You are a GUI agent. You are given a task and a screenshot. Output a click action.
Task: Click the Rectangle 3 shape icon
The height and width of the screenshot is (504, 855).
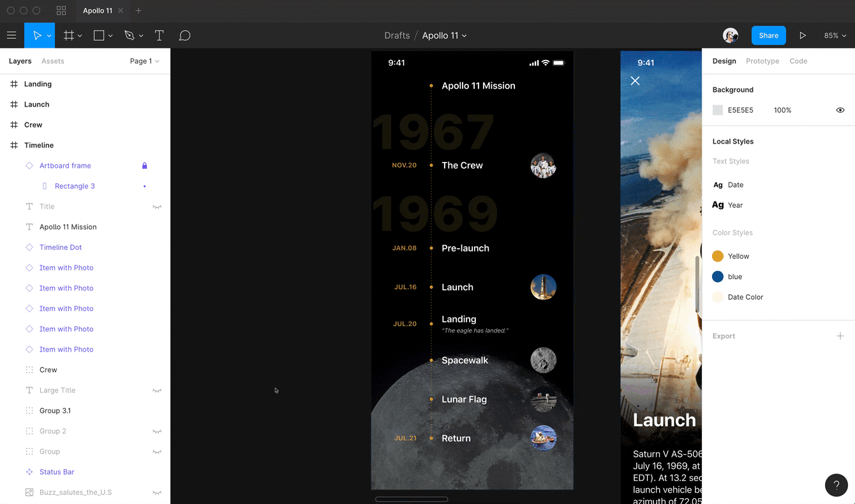click(x=45, y=186)
